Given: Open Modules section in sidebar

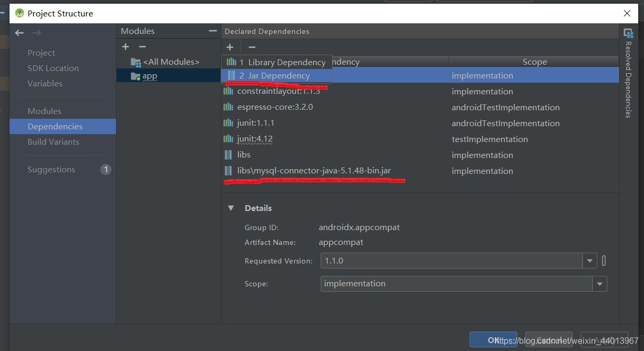Looking at the screenshot, I should [44, 111].
